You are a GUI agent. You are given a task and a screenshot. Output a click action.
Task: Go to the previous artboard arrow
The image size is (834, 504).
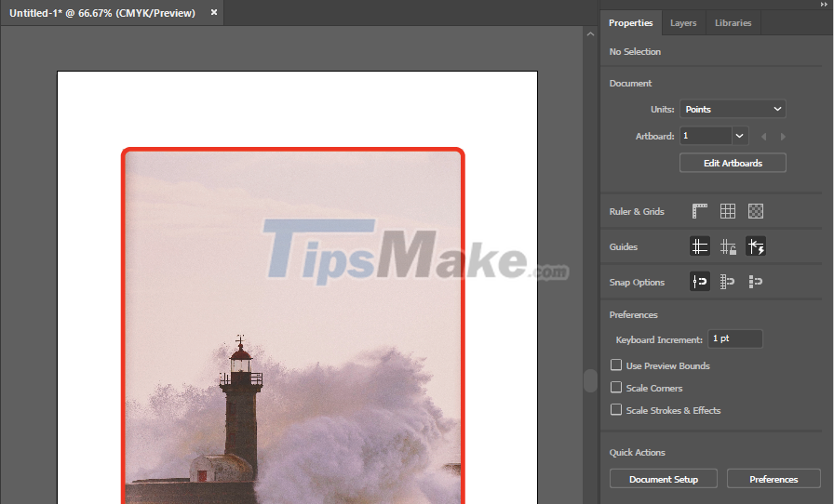point(764,137)
